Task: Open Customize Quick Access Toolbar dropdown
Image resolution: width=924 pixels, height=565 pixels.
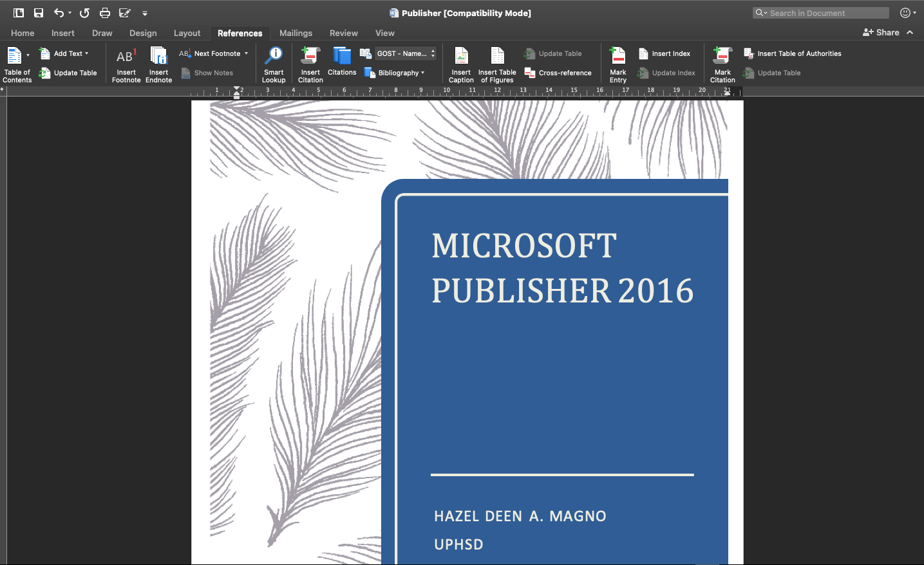Action: (145, 13)
